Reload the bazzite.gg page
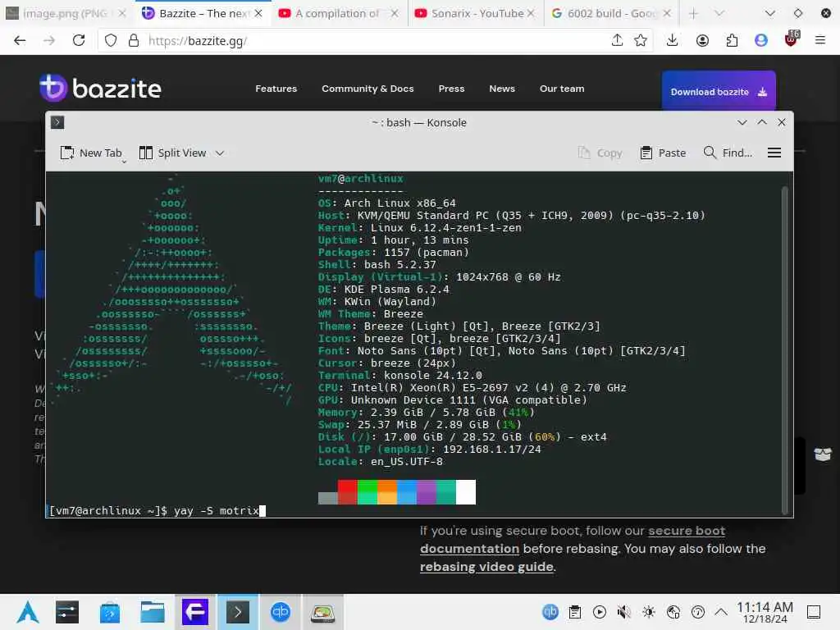Screen dimensions: 840x630 click(x=79, y=41)
